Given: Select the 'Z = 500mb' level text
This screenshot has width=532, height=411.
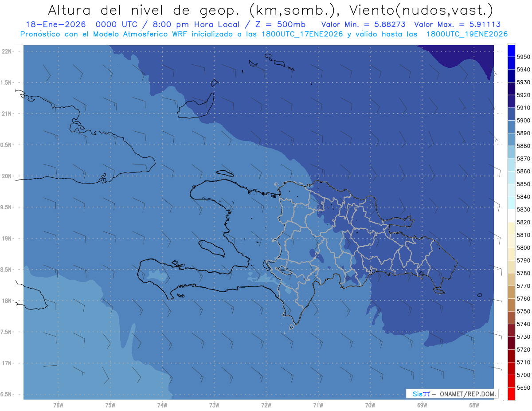Looking at the screenshot, I should click(x=280, y=25).
